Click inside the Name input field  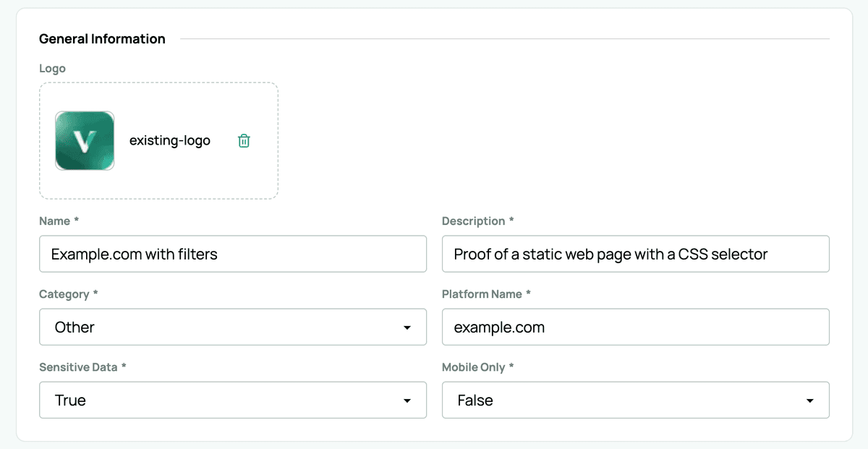232,254
